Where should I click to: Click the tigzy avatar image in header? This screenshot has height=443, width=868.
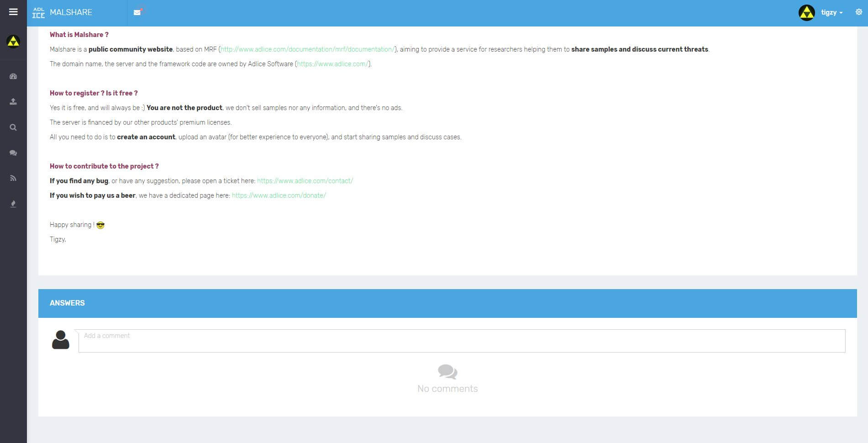[x=806, y=13]
